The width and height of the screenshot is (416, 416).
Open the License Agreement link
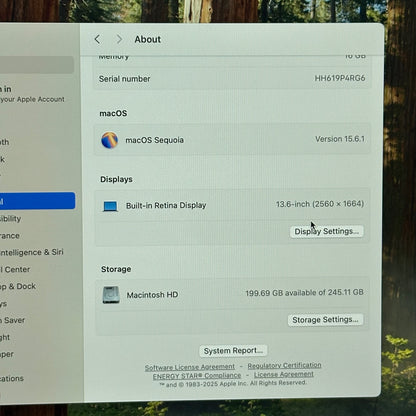coord(284,375)
